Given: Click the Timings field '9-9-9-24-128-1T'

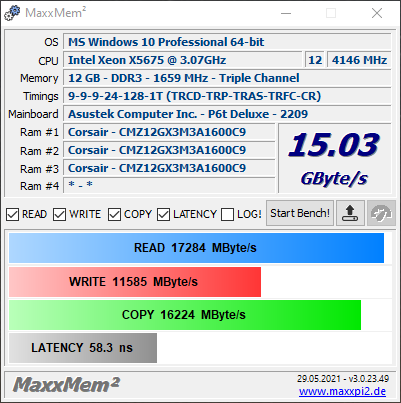Looking at the screenshot, I should [x=227, y=96].
